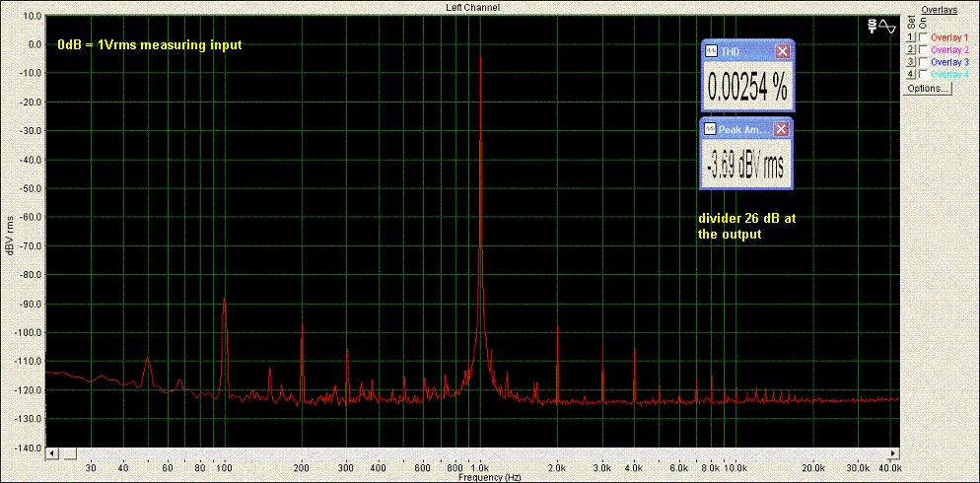
Task: Click the 20.0k frequency axis tick label
Action: pyautogui.click(x=813, y=467)
